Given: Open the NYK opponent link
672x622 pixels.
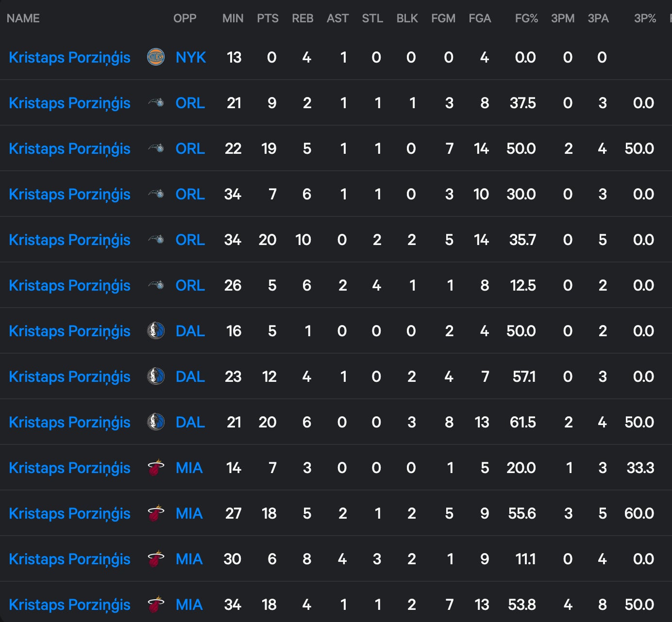Looking at the screenshot, I should (191, 57).
